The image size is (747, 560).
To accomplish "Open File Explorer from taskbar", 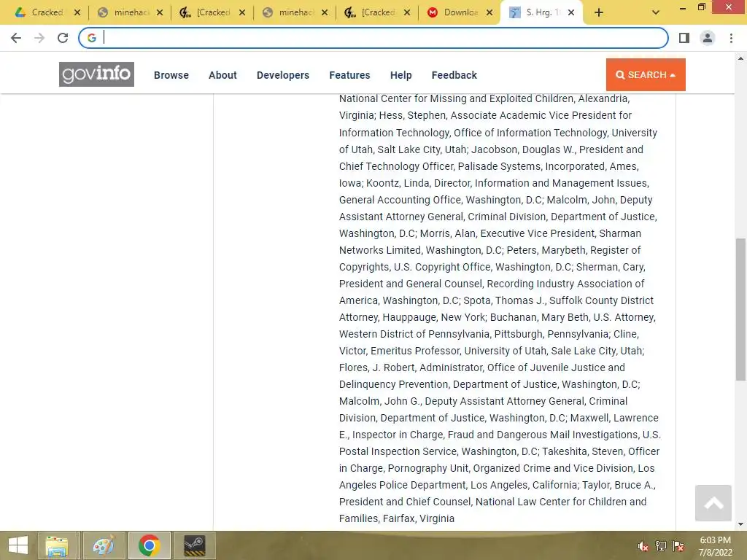I will click(57, 545).
